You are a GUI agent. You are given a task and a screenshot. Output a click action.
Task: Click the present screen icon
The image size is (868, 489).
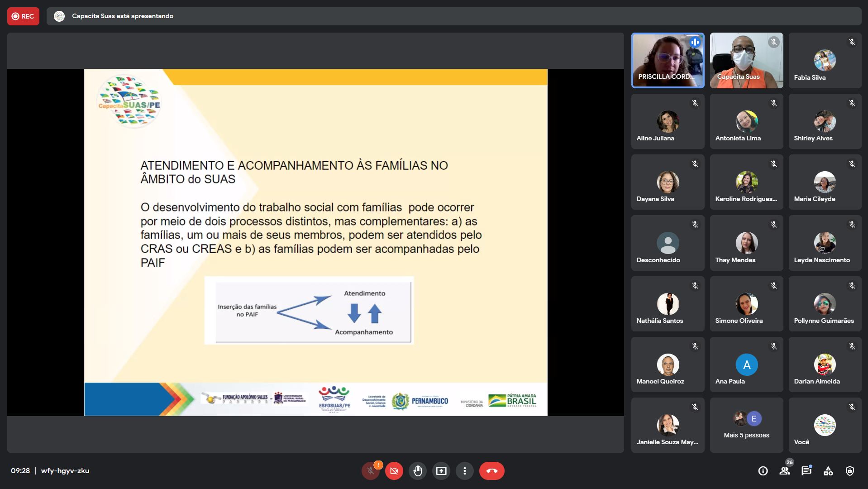point(441,471)
